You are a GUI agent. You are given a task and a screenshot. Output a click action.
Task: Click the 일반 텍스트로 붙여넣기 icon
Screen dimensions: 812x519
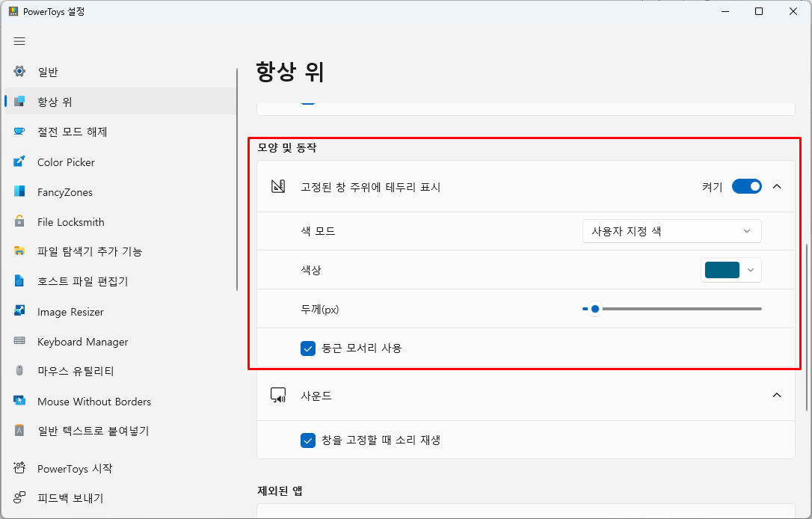tap(19, 431)
